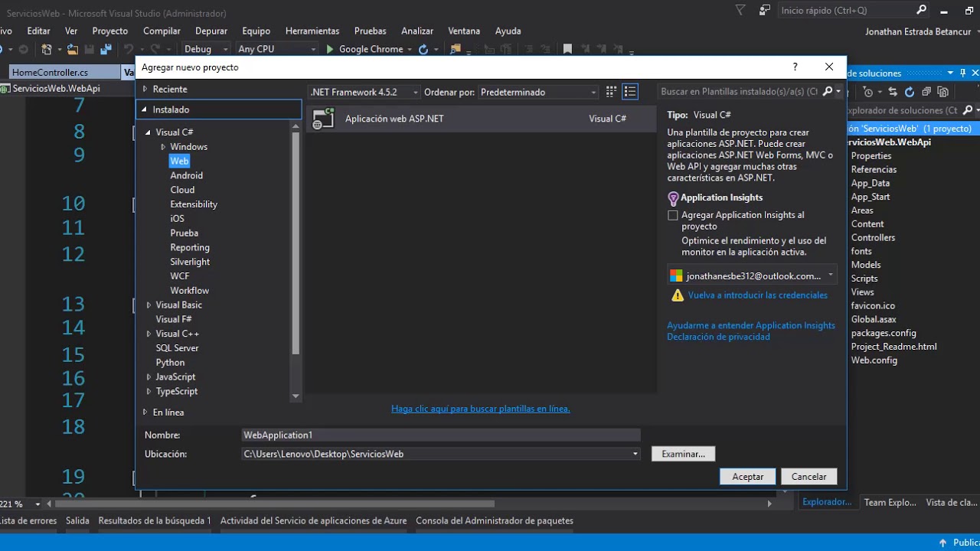Select the Web category under Visual C#
The width and height of the screenshot is (980, 551).
pyautogui.click(x=179, y=161)
